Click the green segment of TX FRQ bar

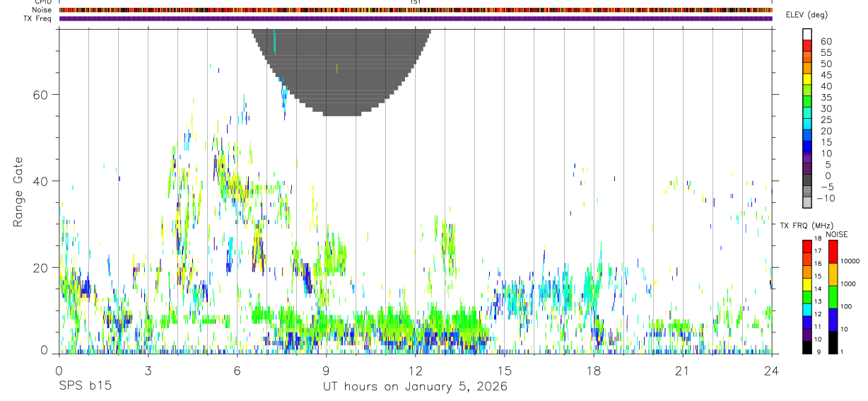pyautogui.click(x=807, y=297)
